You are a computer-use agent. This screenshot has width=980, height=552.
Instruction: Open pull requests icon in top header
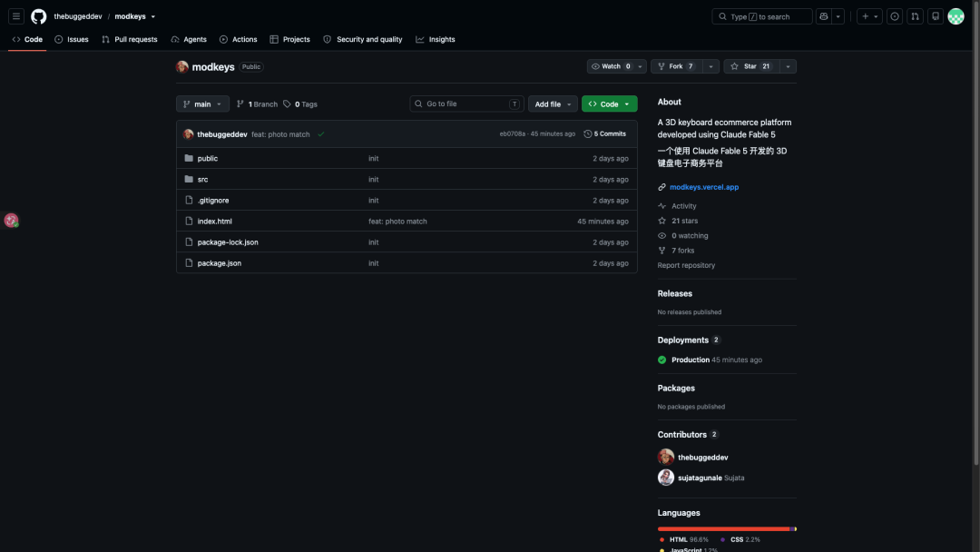[915, 16]
